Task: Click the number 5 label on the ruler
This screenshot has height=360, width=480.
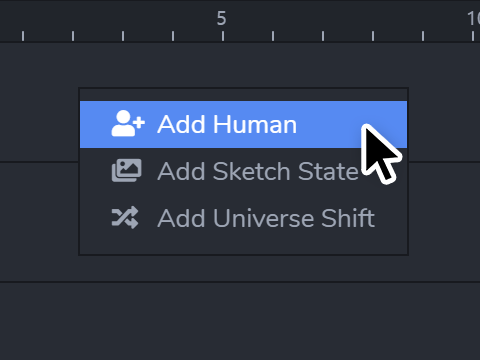Action: pos(222,18)
